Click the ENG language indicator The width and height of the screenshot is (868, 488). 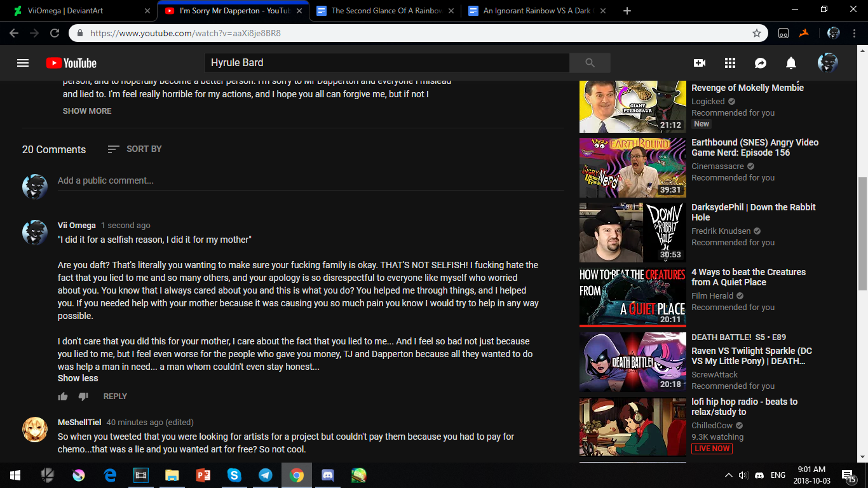tap(778, 475)
